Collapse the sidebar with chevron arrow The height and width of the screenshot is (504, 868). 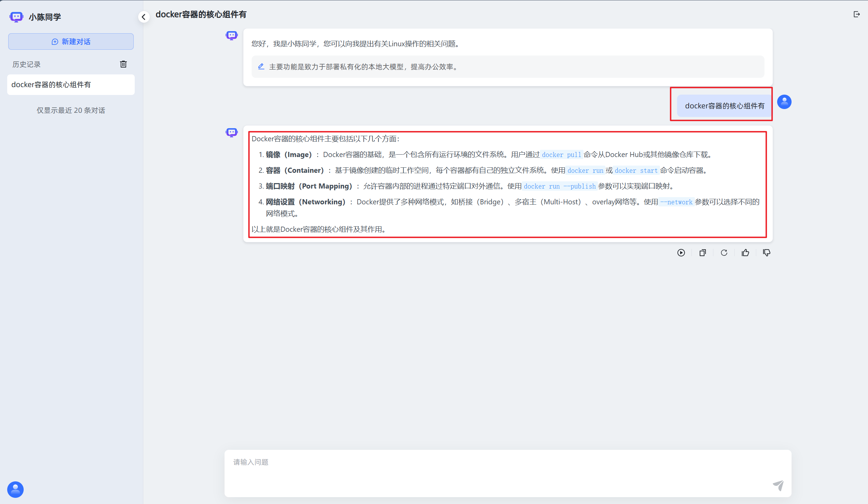pos(144,17)
